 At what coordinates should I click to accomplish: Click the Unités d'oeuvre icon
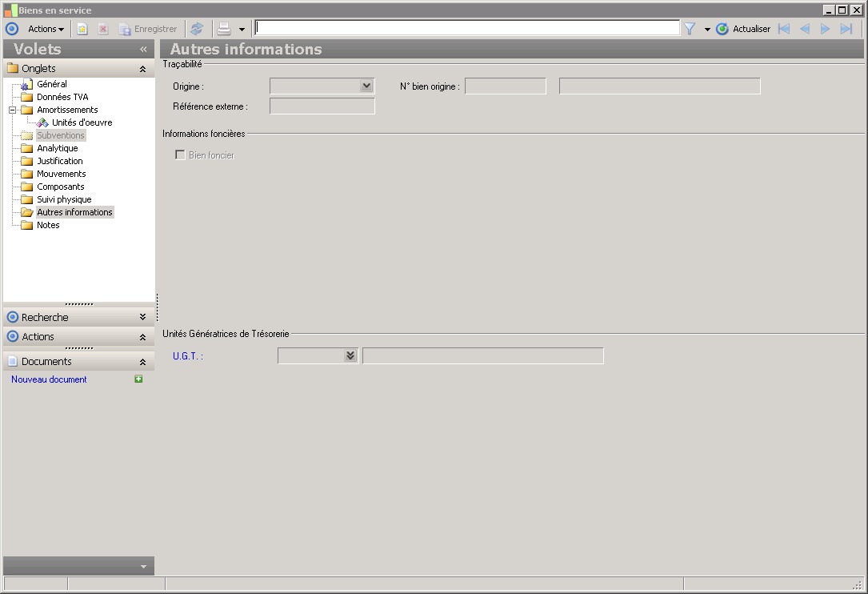pos(42,122)
